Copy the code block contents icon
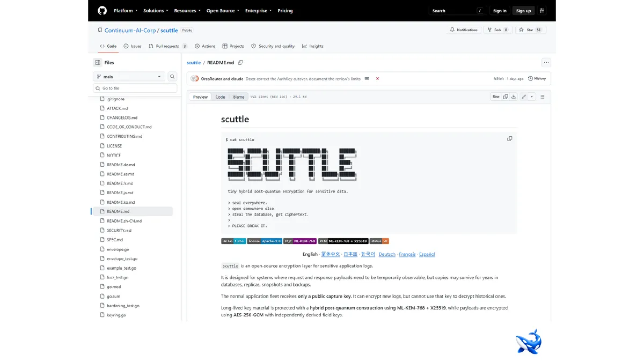Image resolution: width=644 pixels, height=362 pixels. (x=510, y=139)
